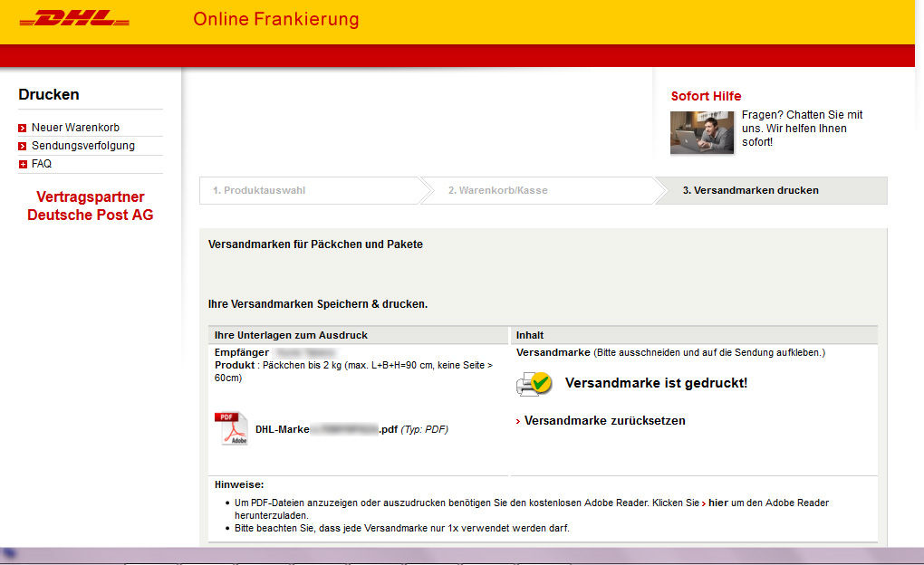Click Versandmarke zurücksetzen link

click(604, 421)
